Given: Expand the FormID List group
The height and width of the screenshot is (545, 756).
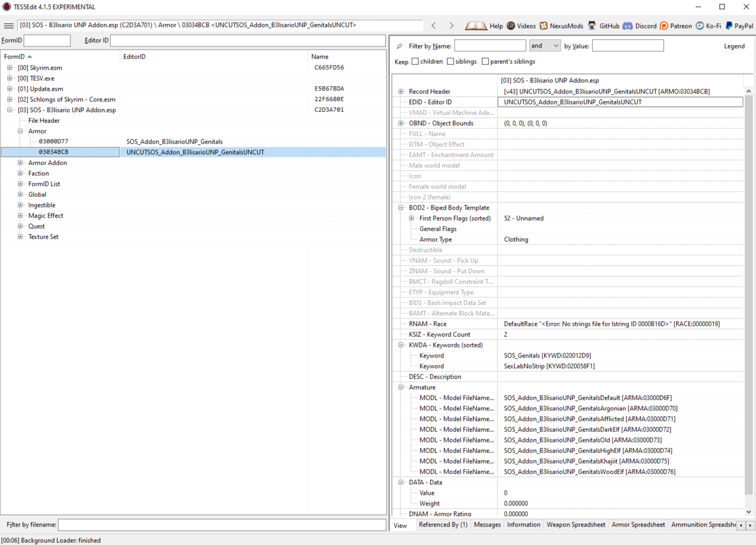Looking at the screenshot, I should point(20,184).
